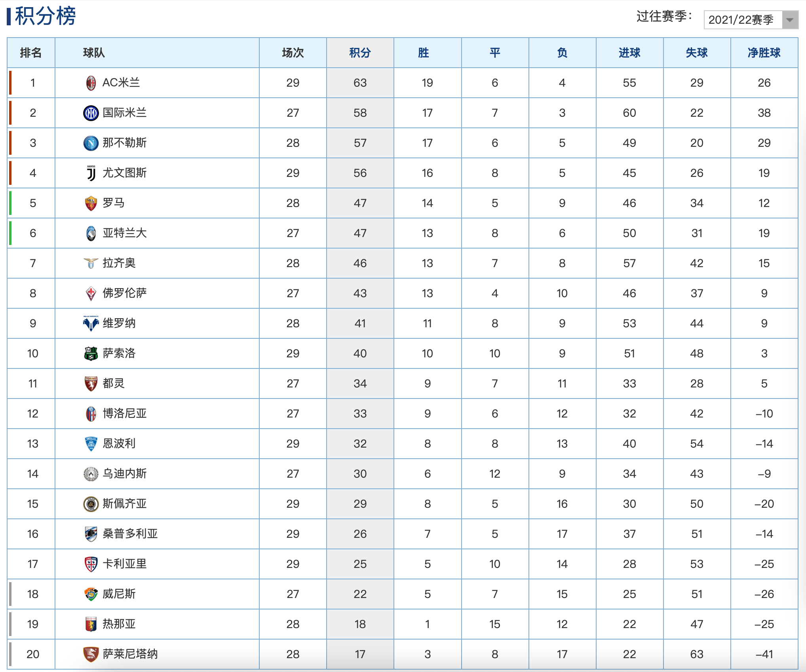Click the Roma club crest

(x=91, y=203)
